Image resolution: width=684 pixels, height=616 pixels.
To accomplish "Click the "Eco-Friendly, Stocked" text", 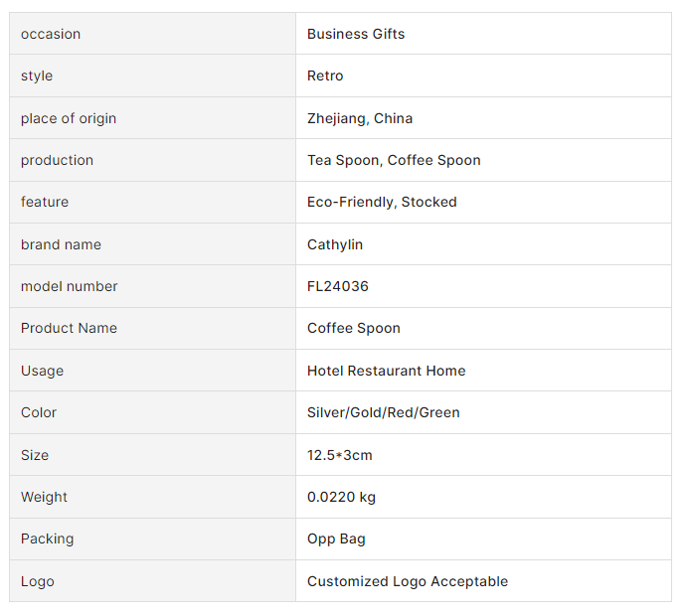I will click(382, 202).
